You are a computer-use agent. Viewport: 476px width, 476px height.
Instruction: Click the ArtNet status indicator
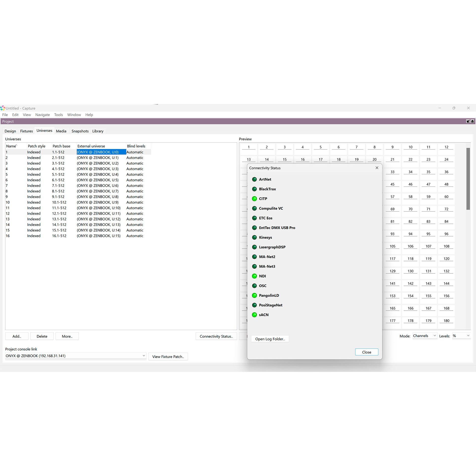tap(254, 179)
